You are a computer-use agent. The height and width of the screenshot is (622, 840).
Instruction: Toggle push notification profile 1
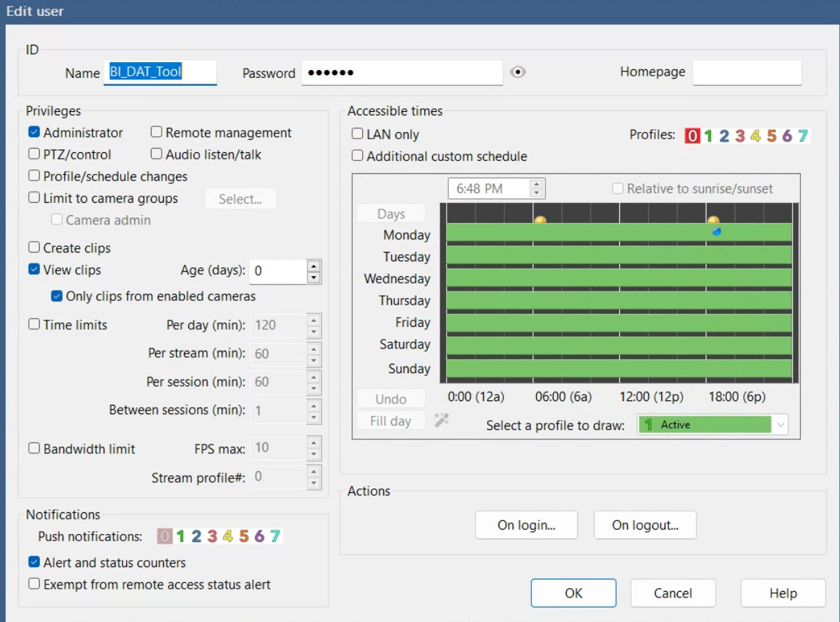180,536
